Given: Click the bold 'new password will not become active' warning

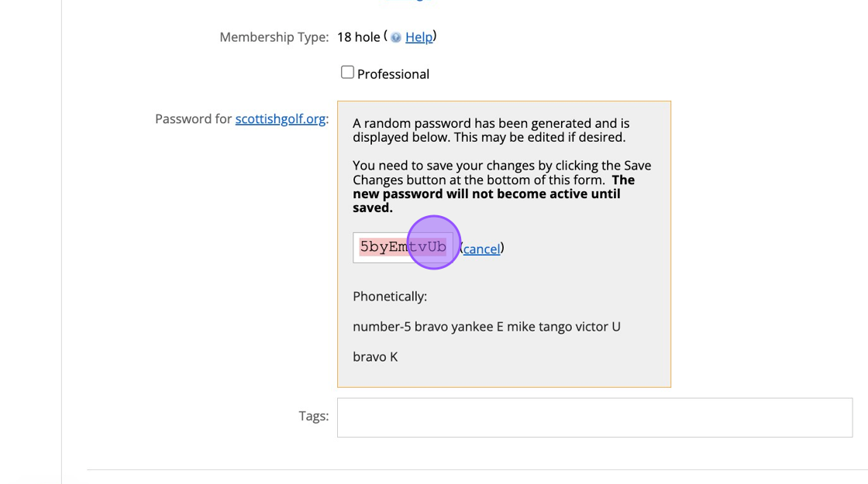Looking at the screenshot, I should pos(486,194).
